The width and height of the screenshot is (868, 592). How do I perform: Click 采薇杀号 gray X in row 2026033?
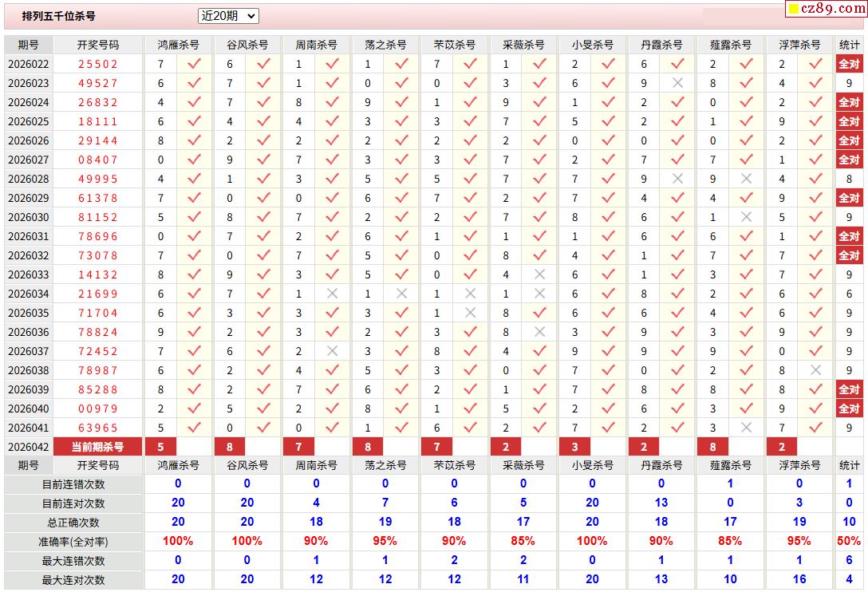click(539, 274)
